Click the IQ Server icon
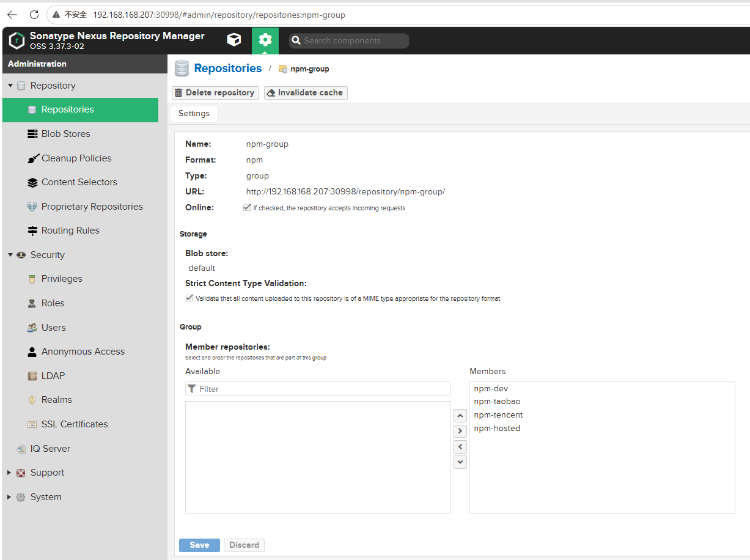The image size is (750, 560). point(21,449)
